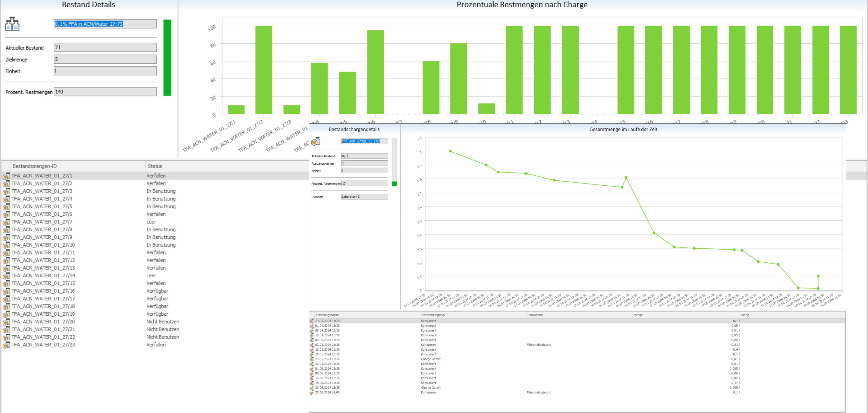Click the row icon for TFA_ACN_WATER_01_27/14
The image size is (868, 413).
click(x=6, y=276)
